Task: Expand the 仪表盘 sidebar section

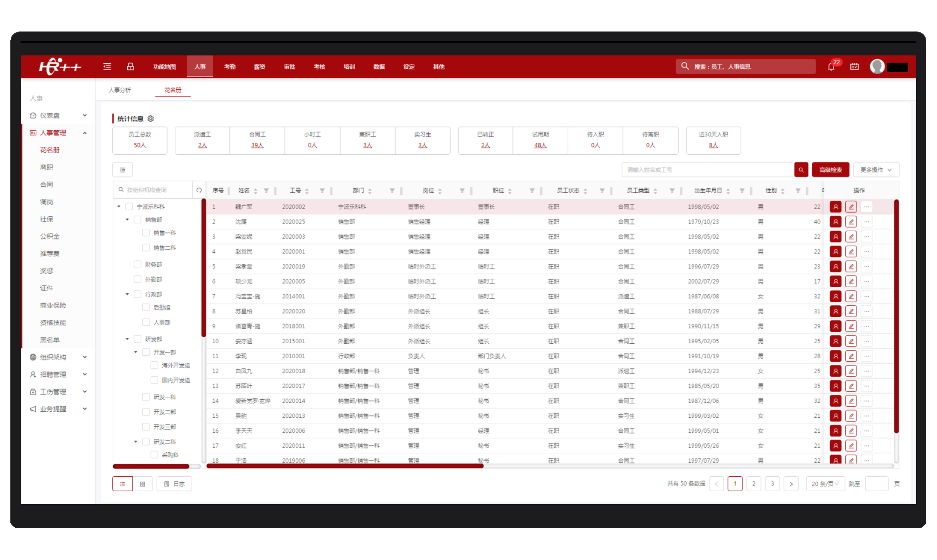Action: pos(59,115)
